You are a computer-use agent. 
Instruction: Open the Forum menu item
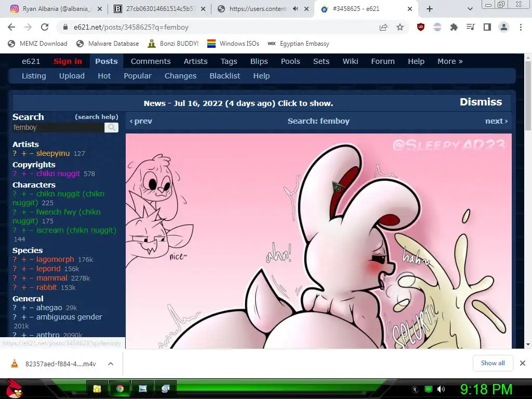coord(383,61)
